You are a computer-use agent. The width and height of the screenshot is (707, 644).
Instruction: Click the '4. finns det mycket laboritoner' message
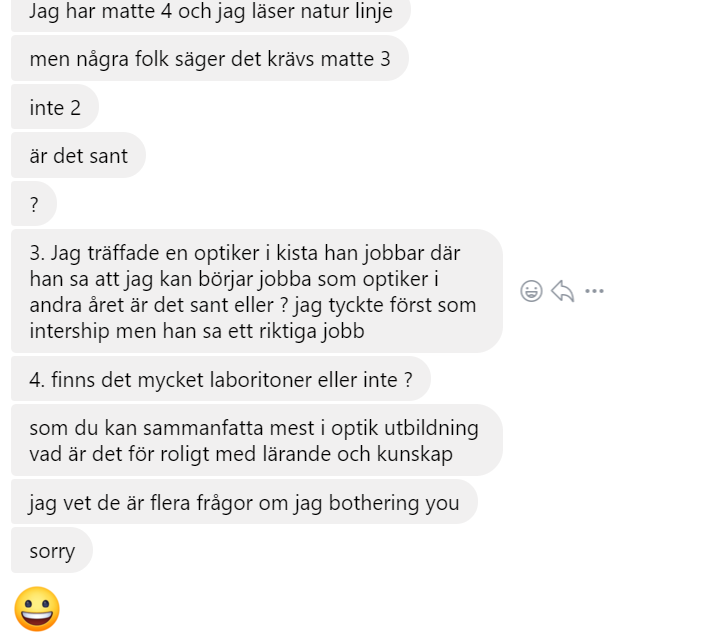(x=221, y=379)
